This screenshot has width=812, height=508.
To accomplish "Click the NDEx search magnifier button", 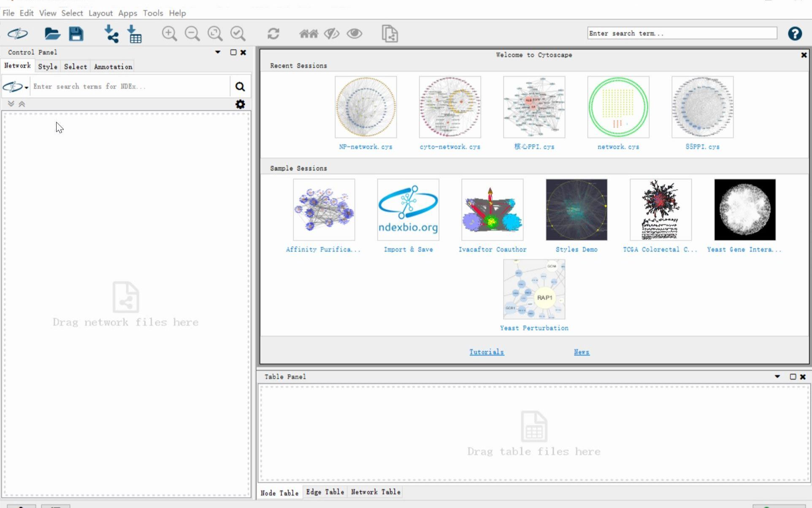I will pos(240,87).
